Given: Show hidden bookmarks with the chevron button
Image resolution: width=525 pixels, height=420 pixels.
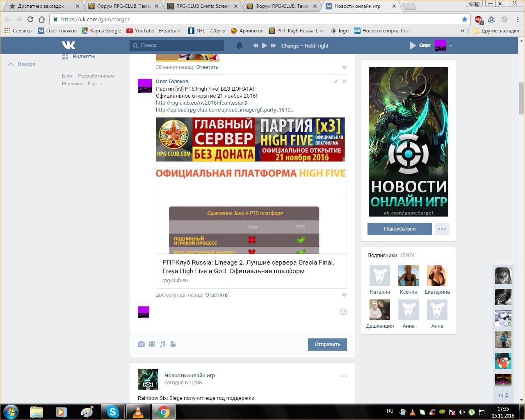Looking at the screenshot, I should pos(463,31).
